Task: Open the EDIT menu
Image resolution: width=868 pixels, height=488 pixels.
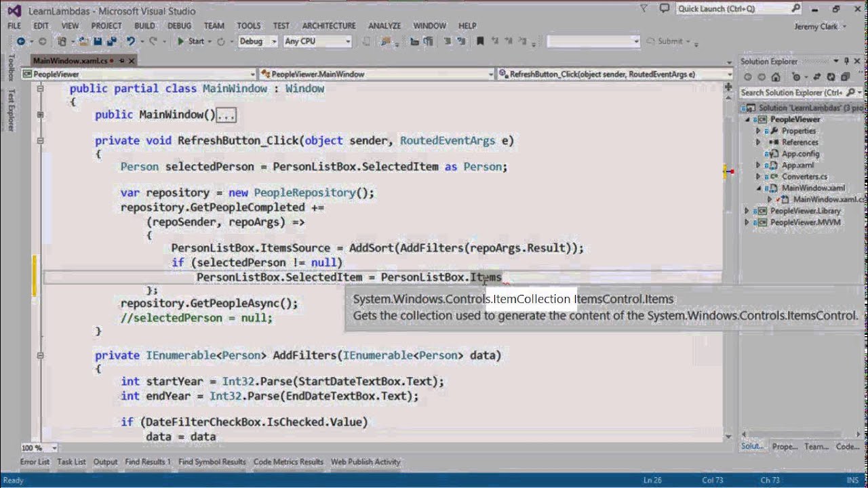Action: [x=41, y=26]
